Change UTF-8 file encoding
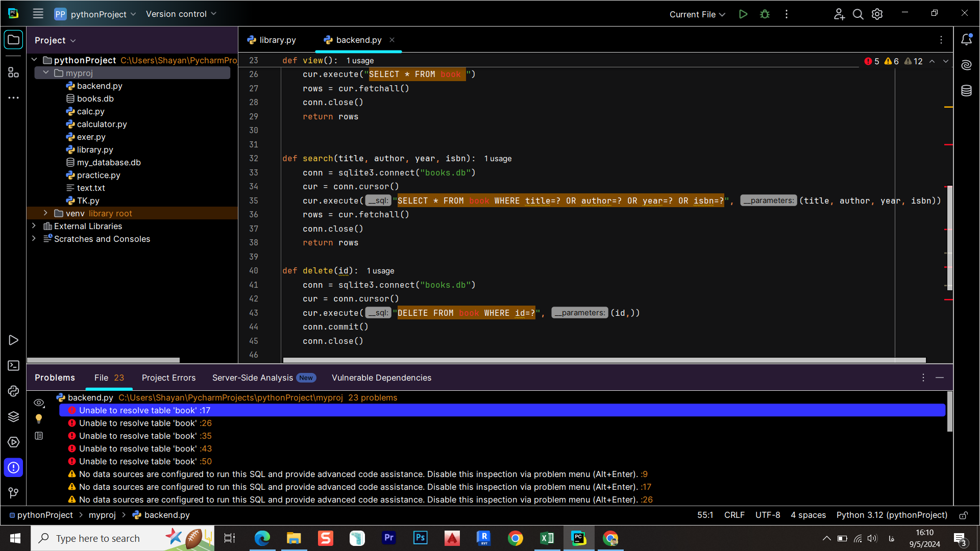980x551 pixels. tap(768, 515)
